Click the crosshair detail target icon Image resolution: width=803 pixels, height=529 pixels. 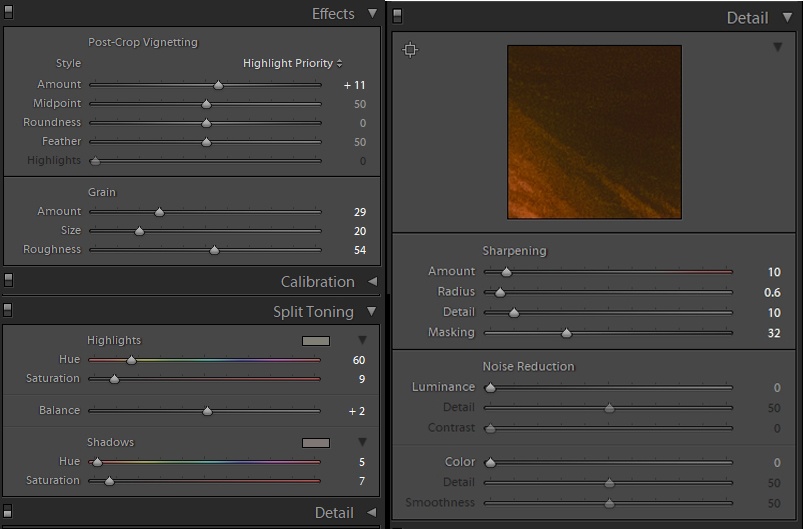pyautogui.click(x=410, y=50)
